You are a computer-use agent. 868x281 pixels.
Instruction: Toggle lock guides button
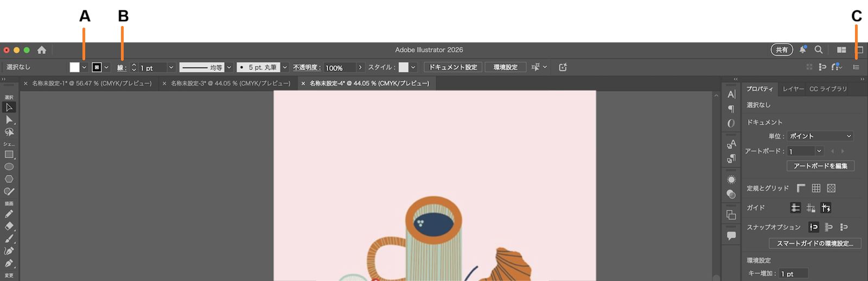(810, 208)
